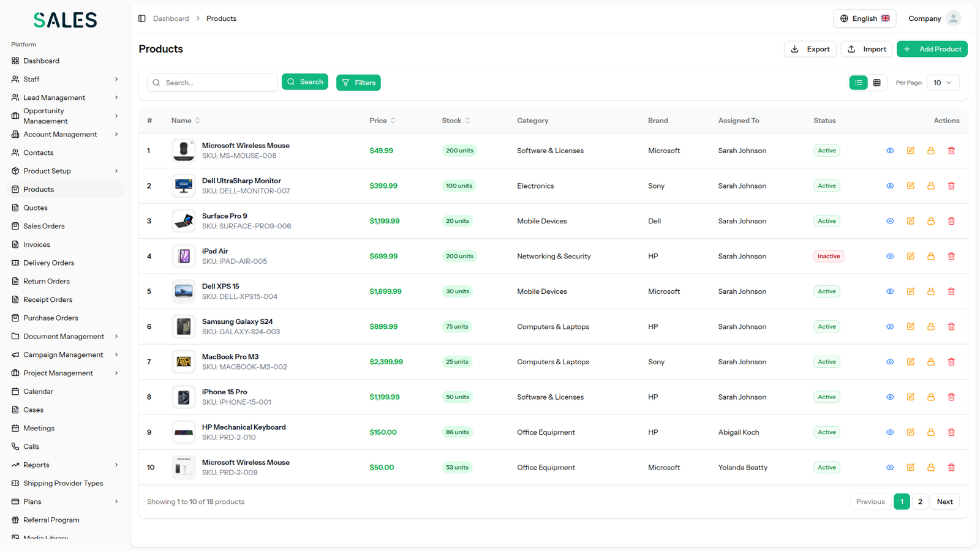Click the Company user avatar icon

point(953,18)
